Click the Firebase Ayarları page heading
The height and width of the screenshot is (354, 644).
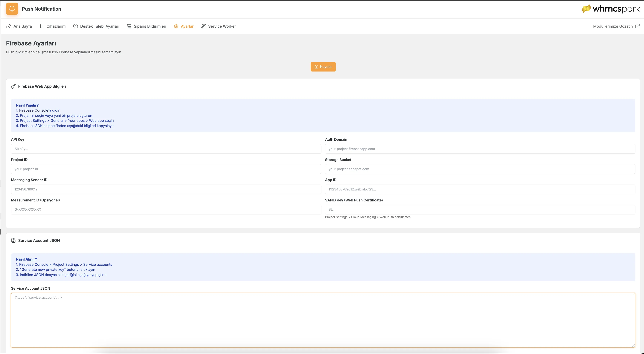pos(31,43)
